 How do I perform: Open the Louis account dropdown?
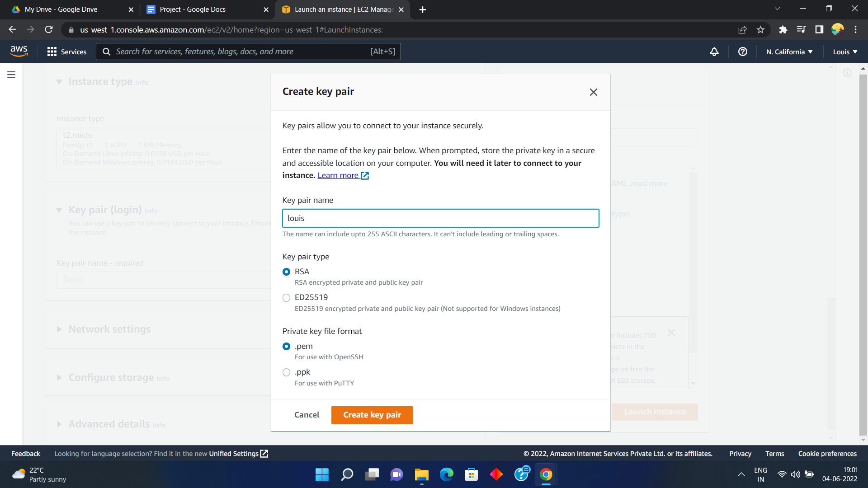pyautogui.click(x=845, y=52)
